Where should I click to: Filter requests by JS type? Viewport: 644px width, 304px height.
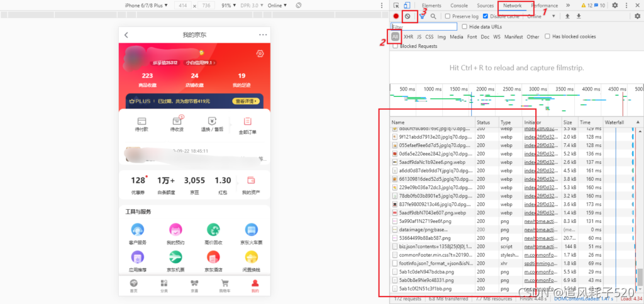(x=419, y=37)
